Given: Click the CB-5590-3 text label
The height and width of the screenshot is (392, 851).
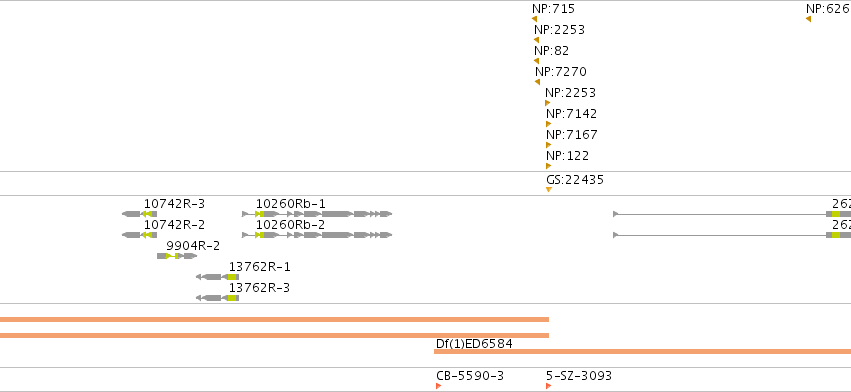Looking at the screenshot, I should click(470, 376).
